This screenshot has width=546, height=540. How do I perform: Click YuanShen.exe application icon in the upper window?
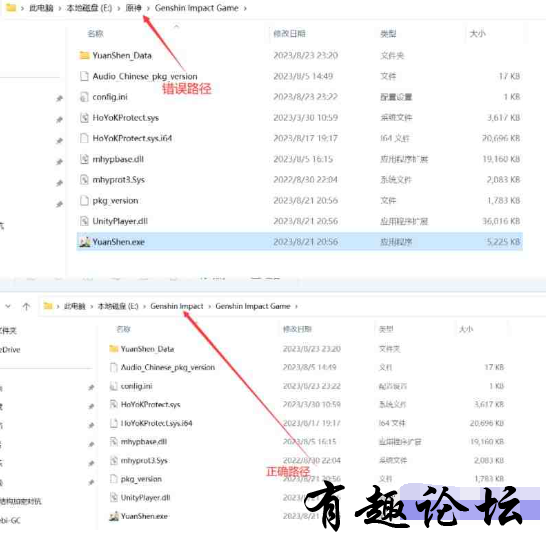(x=85, y=242)
